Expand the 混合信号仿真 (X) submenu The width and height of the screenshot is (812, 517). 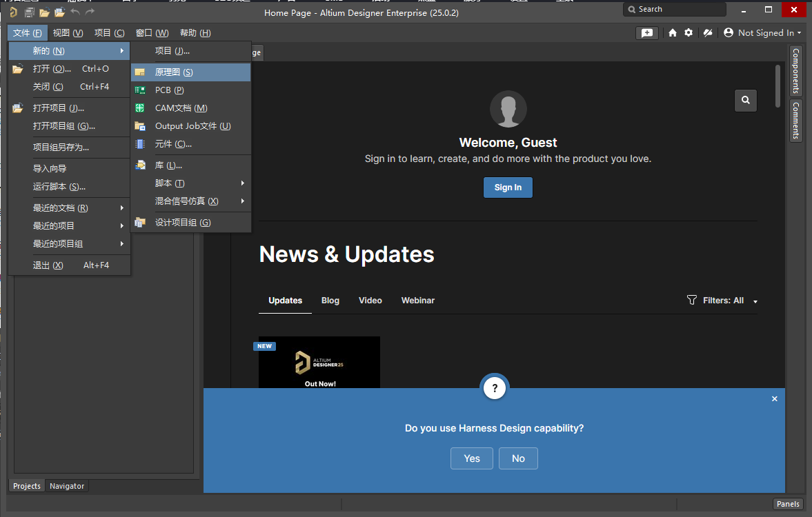[x=191, y=201]
